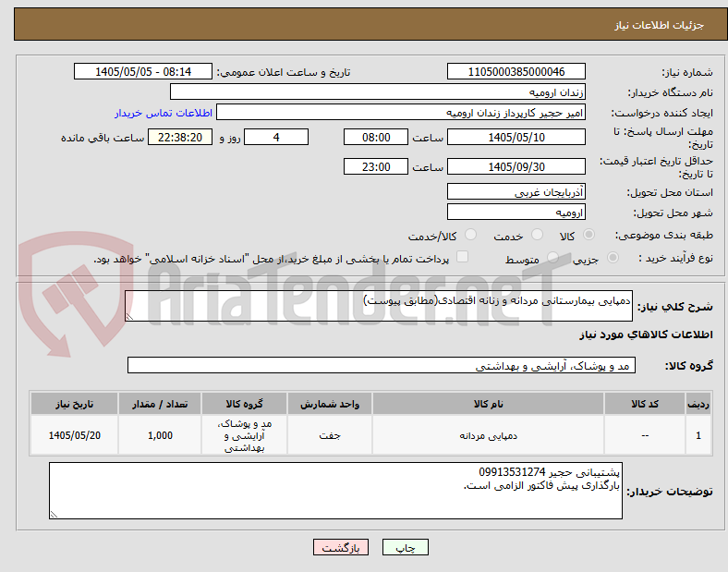Click the need date cell 1405/05/20
728x572 pixels.
[74, 435]
